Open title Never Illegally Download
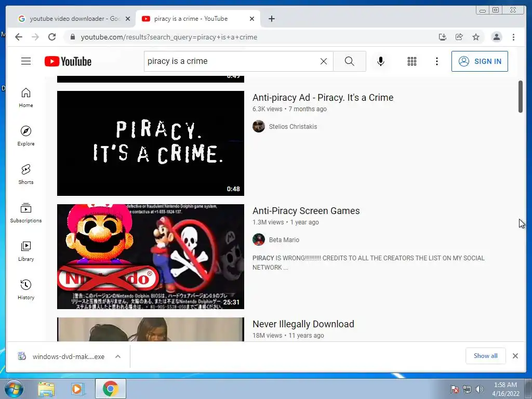 [x=303, y=324]
